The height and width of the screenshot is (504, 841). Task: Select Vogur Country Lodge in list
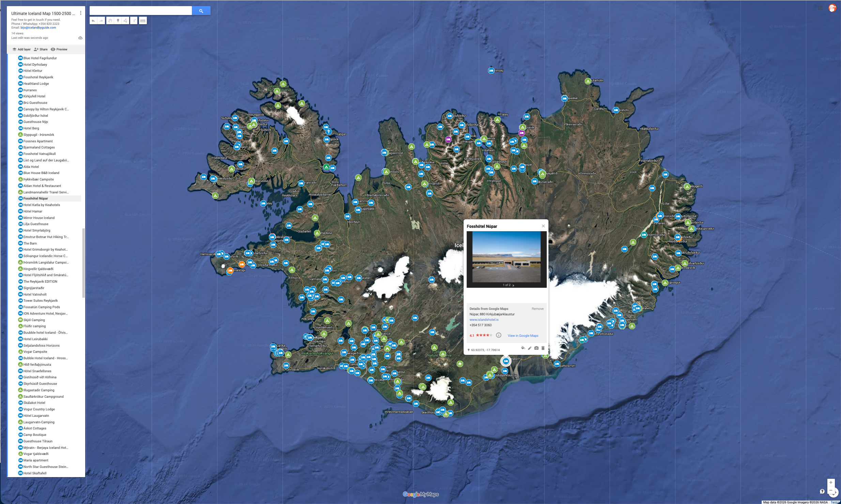click(x=39, y=409)
